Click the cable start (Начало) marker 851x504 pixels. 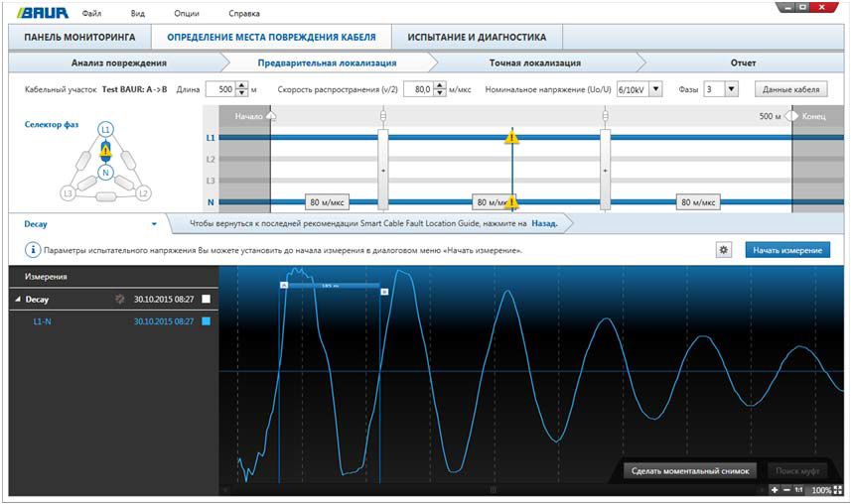click(271, 116)
